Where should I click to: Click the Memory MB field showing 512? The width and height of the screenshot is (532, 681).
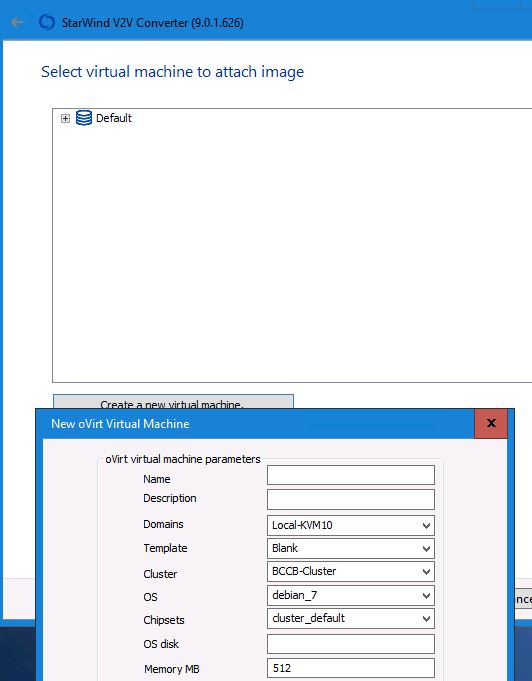tap(350, 668)
